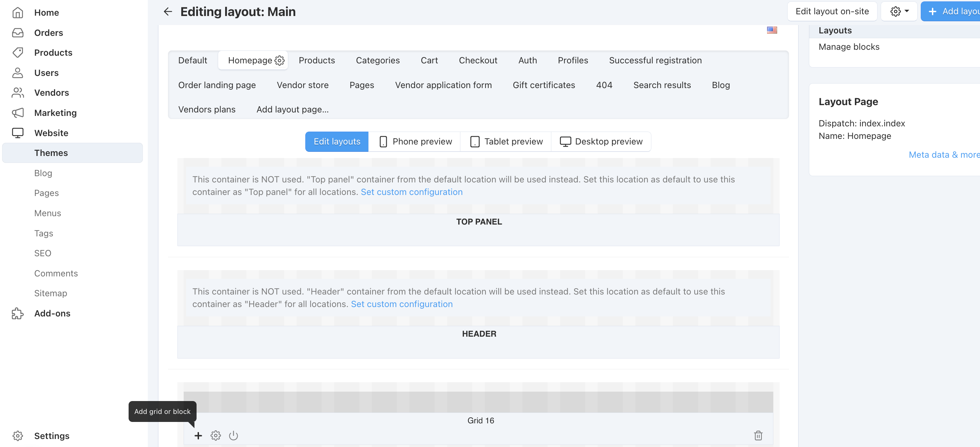
Task: Open Tags in Website submenu
Action: [43, 233]
